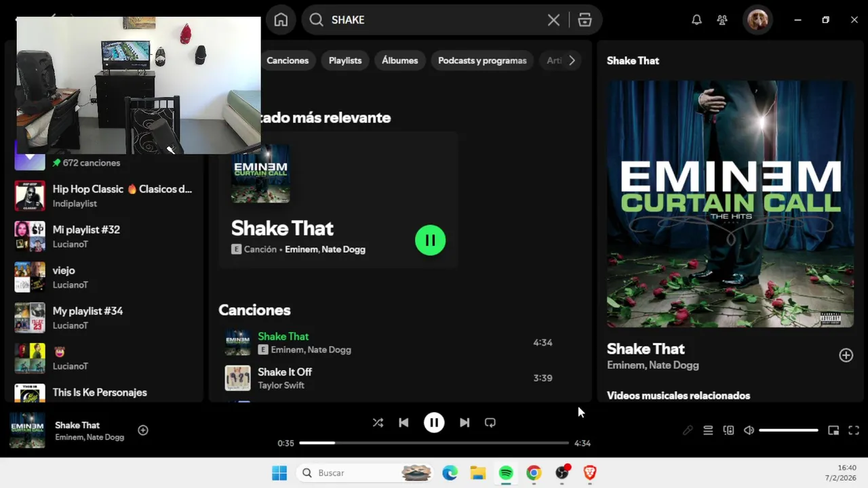Open Windows Start menu

point(279,473)
